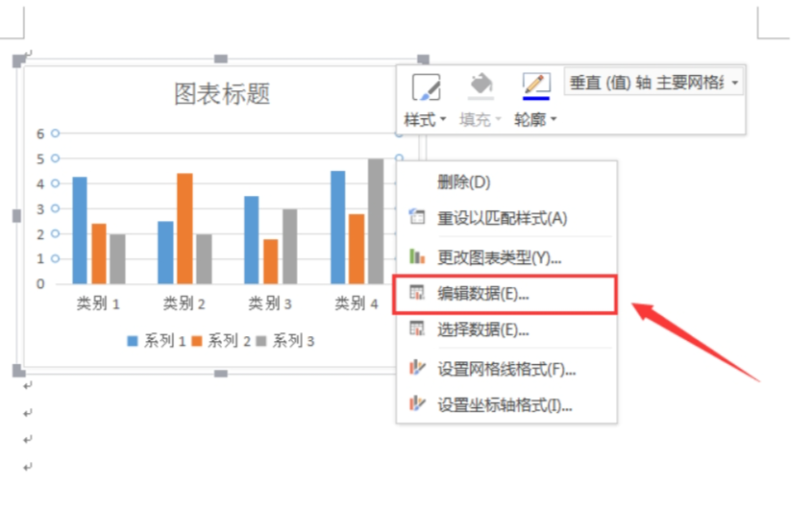Click chart bottom-center resize handle

tap(221, 374)
